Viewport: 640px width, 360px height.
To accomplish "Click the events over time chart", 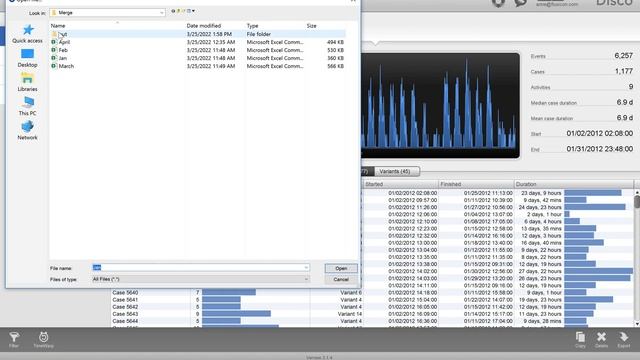I will (x=440, y=105).
